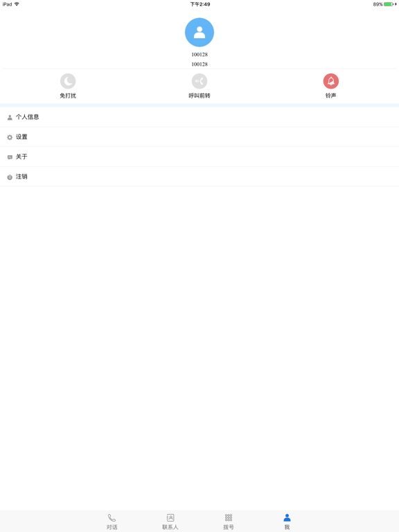Screen dimensions: 399x532
Task: Switch to the 对话 tab
Action: pyautogui.click(x=112, y=522)
